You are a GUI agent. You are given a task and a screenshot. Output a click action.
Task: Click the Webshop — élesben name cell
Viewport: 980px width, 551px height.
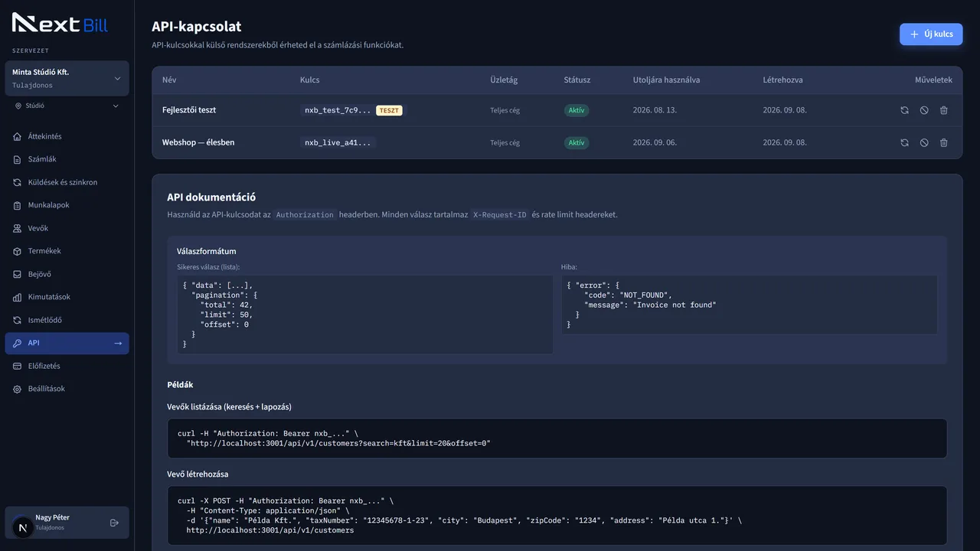(x=198, y=142)
